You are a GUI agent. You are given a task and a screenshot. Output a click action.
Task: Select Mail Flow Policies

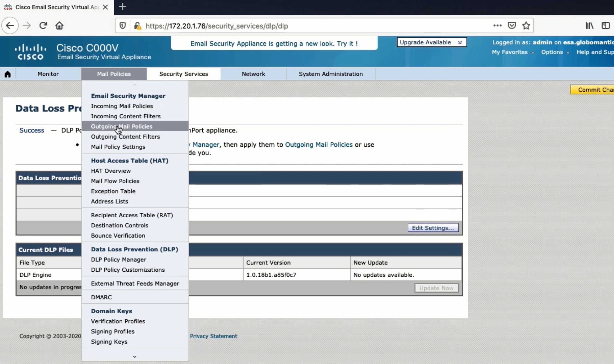coord(115,181)
